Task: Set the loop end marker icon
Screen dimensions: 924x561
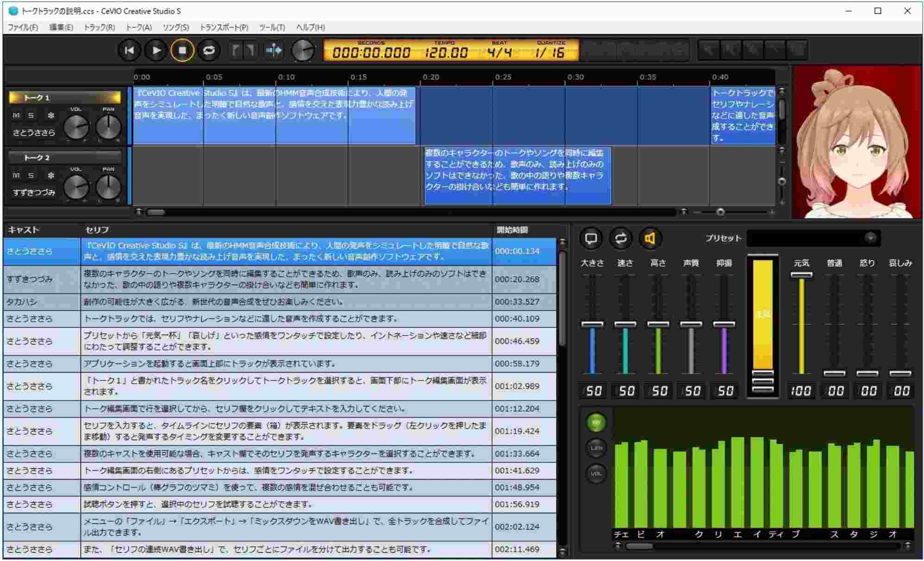Action: 250,50
